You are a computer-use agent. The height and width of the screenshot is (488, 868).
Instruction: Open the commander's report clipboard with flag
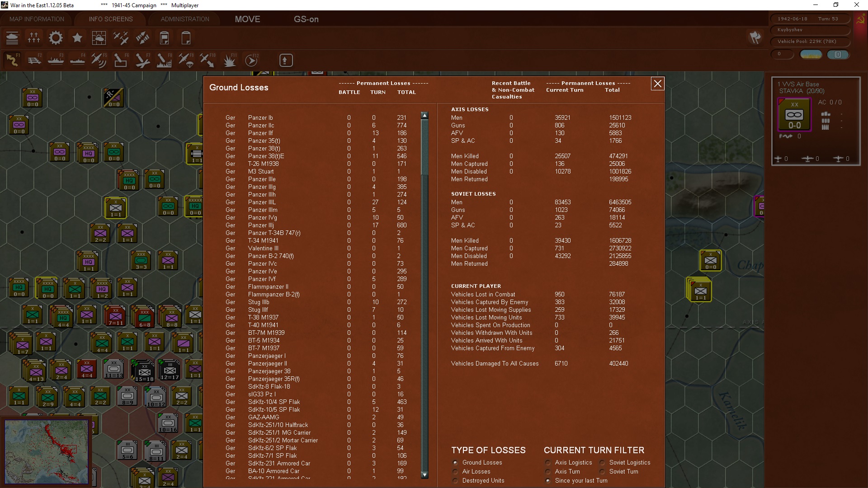164,38
